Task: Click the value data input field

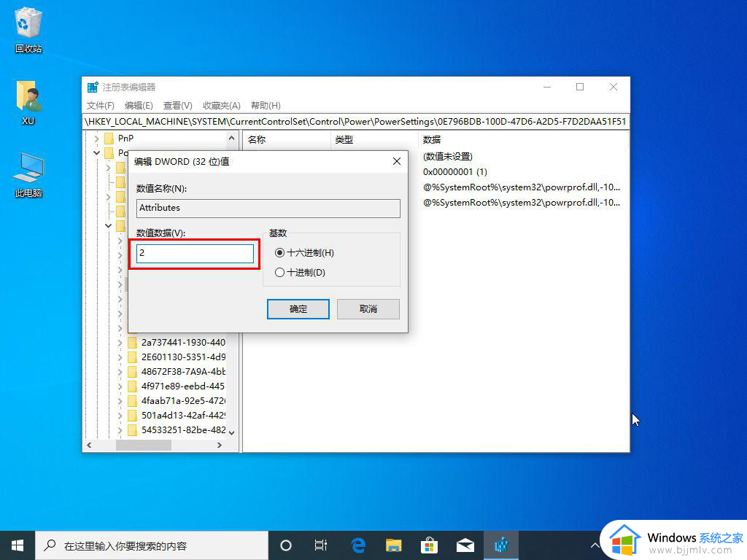Action: click(x=195, y=253)
